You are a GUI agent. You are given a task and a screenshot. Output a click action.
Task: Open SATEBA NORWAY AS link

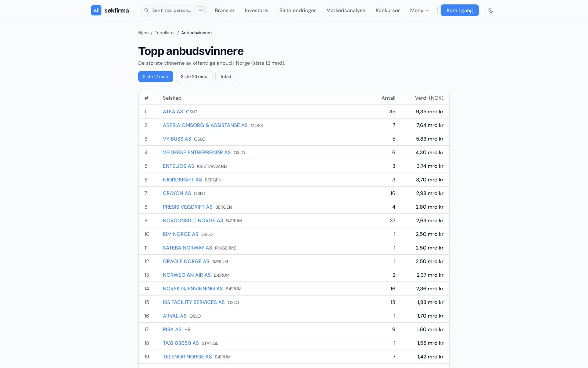tap(187, 248)
